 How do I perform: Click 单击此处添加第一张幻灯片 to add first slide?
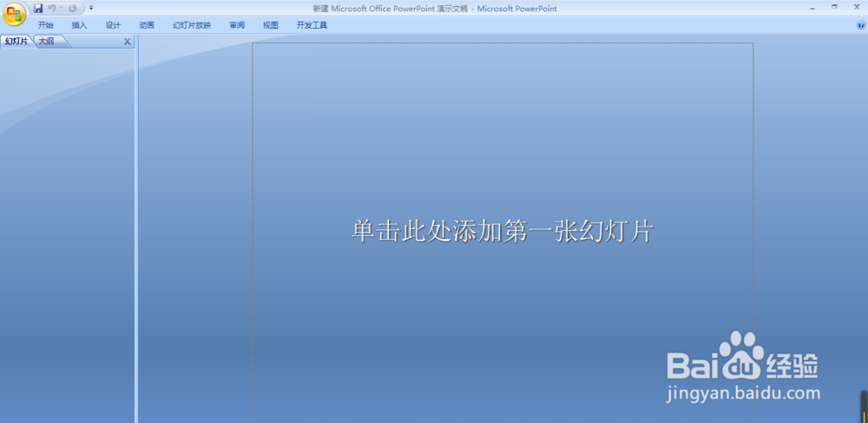pyautogui.click(x=503, y=231)
